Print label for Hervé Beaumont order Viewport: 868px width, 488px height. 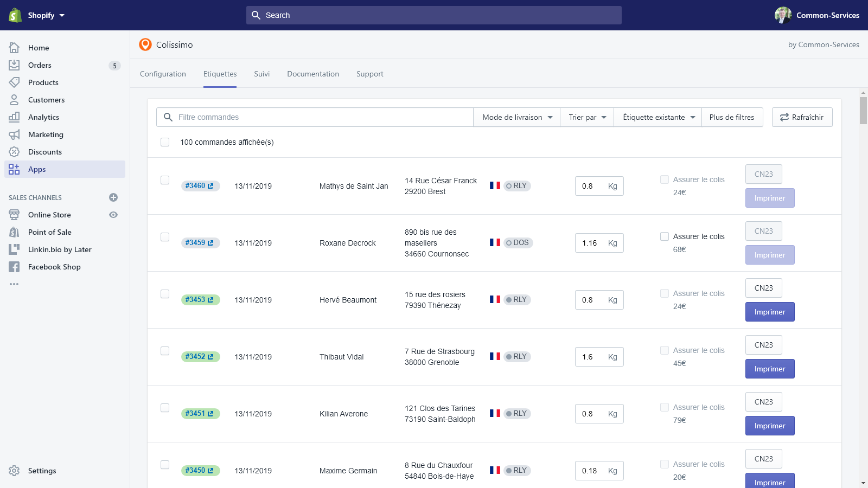[x=770, y=312]
